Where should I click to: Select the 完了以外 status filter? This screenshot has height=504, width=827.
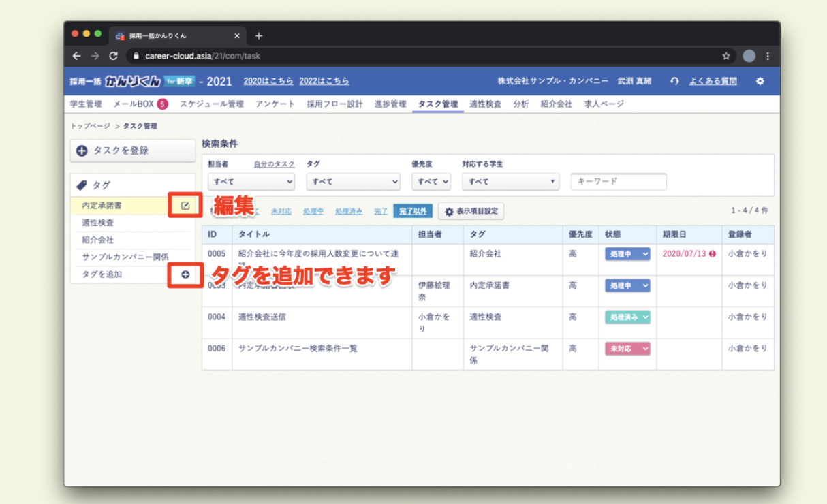[x=413, y=211]
